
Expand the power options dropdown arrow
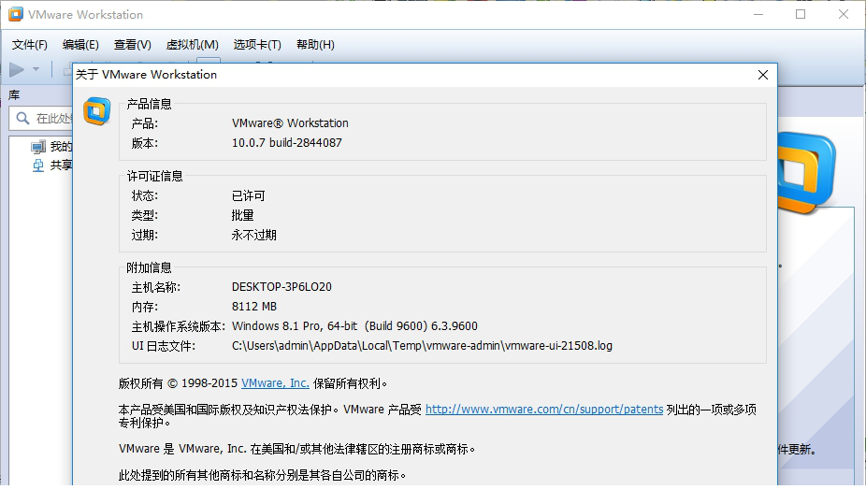point(36,69)
